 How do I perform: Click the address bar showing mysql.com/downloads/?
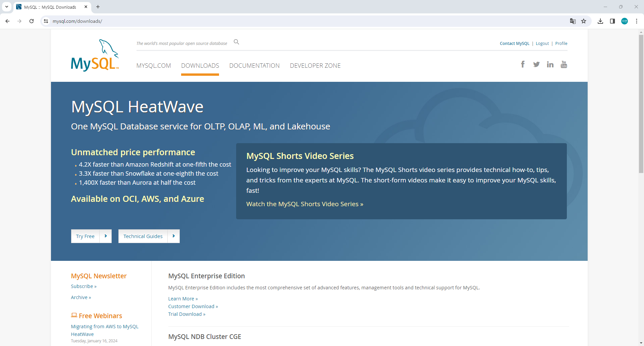[302, 21]
